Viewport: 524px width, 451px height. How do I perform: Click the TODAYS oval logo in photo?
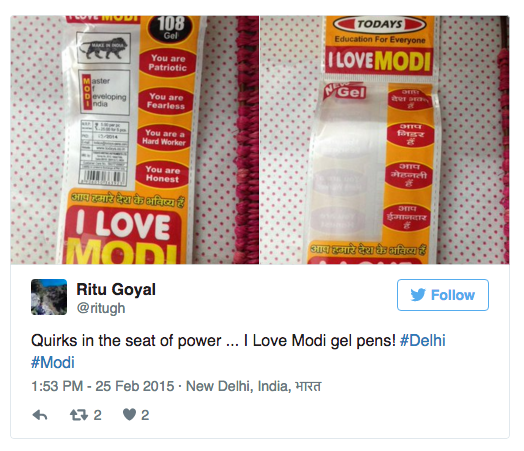380,24
